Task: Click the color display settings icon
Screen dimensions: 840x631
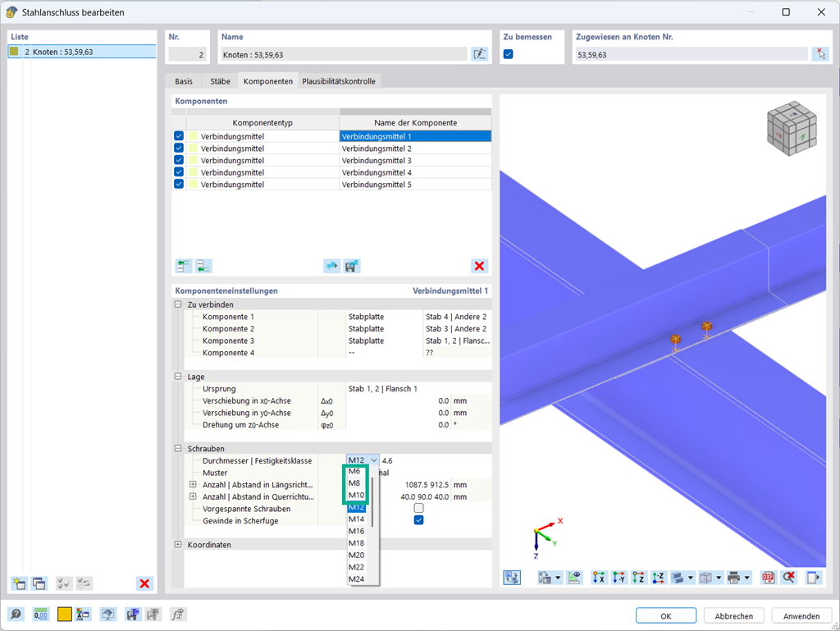Action: 83,615
